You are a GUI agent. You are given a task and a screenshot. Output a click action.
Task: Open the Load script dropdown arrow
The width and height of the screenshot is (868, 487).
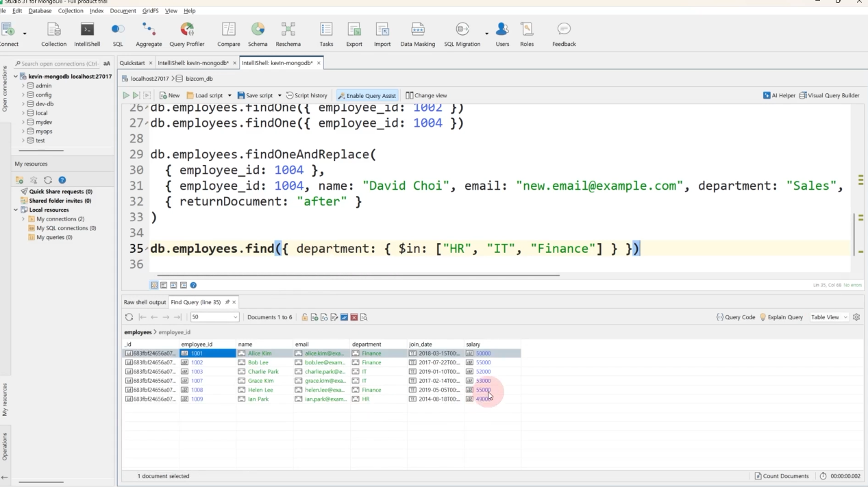230,95
